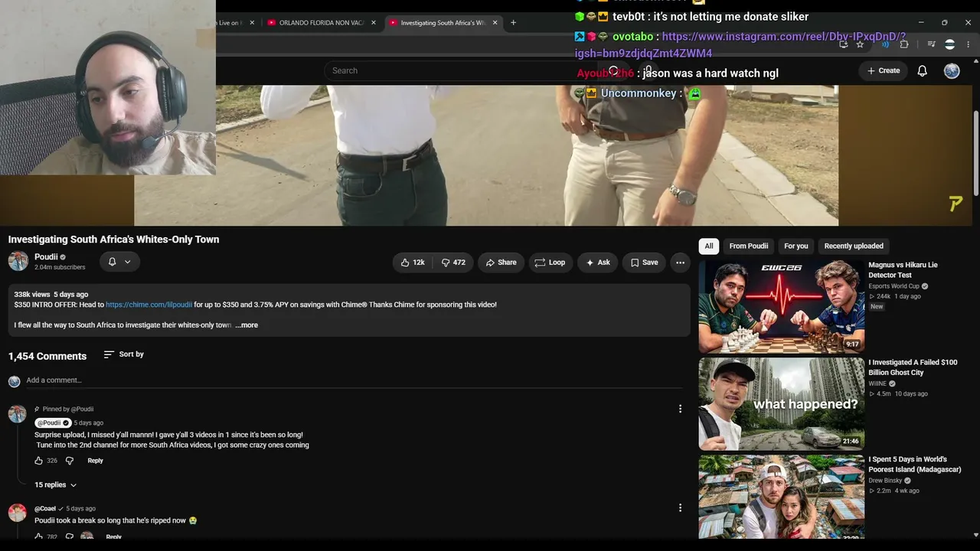Open the Poudii channel name link
This screenshot has height=551, width=980.
pyautogui.click(x=46, y=257)
